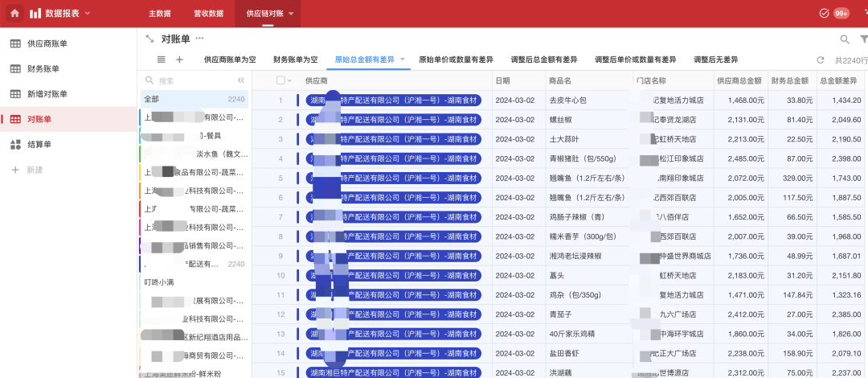Viewport: 868px width, 378px height.
Task: Switch to 调整后总金额有差异 view
Action: [544, 60]
